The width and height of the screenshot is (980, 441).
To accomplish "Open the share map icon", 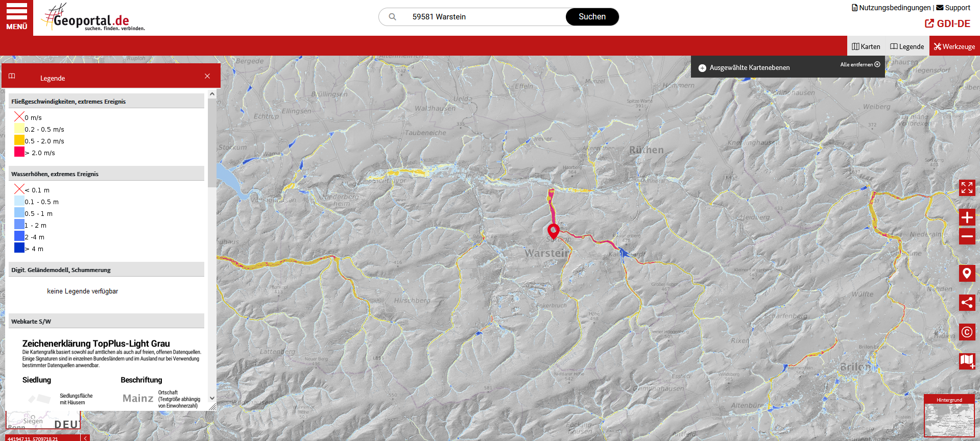I will [967, 303].
